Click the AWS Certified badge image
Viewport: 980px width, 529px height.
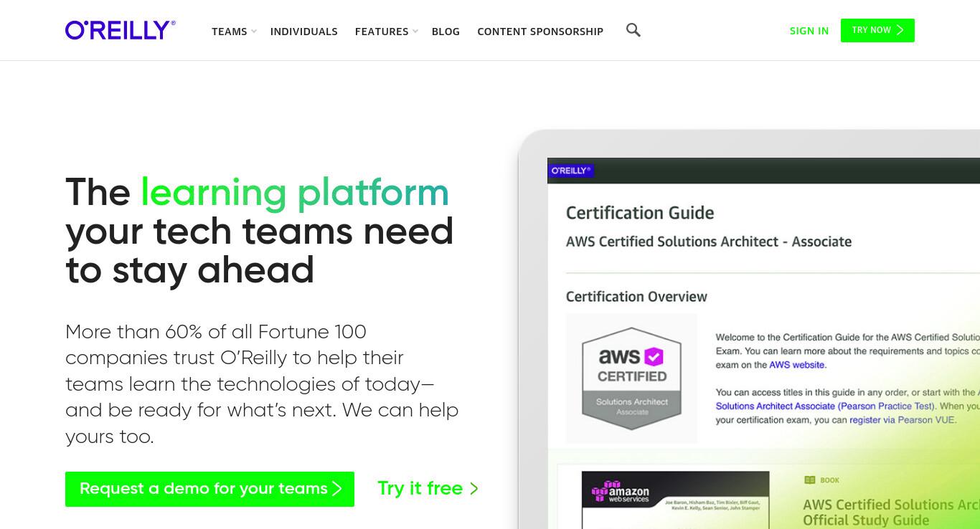(x=631, y=378)
